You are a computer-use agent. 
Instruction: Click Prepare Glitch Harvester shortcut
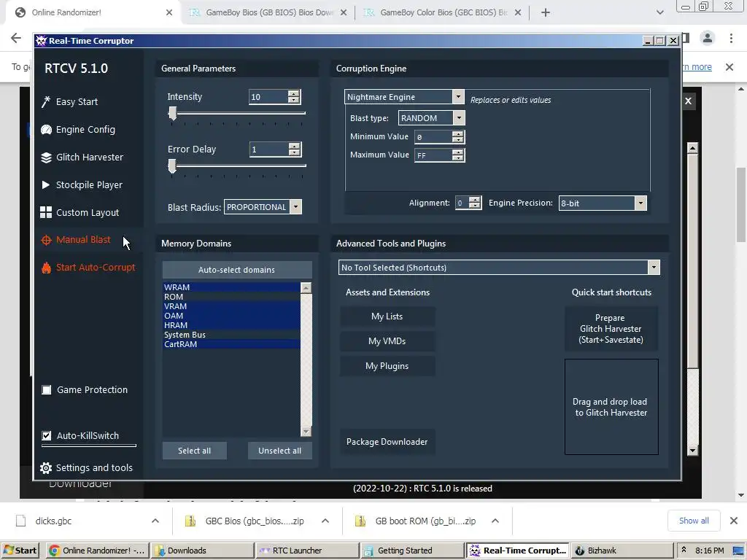611,329
